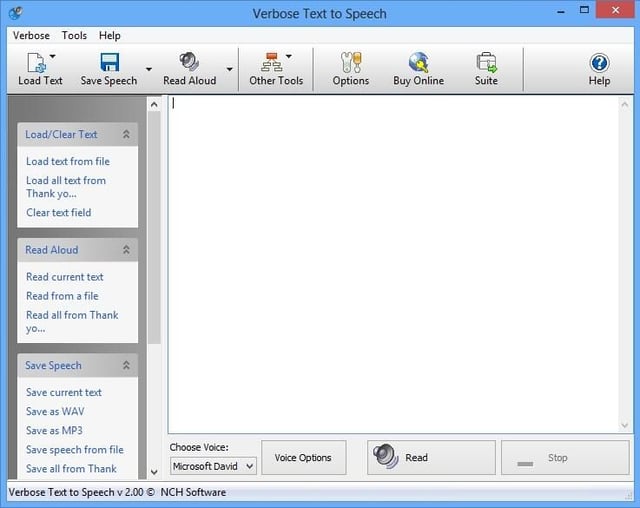Click the Read button
The width and height of the screenshot is (640, 508).
pyautogui.click(x=431, y=457)
